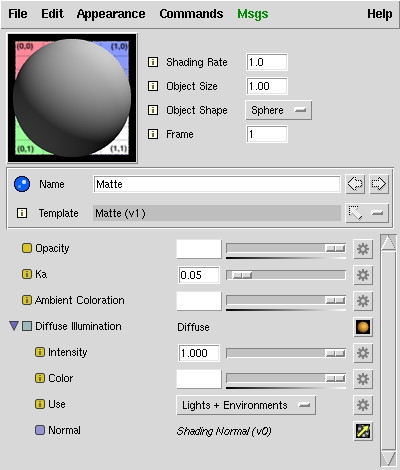Click the Shading Rate input field
The width and height of the screenshot is (400, 470).
[267, 62]
